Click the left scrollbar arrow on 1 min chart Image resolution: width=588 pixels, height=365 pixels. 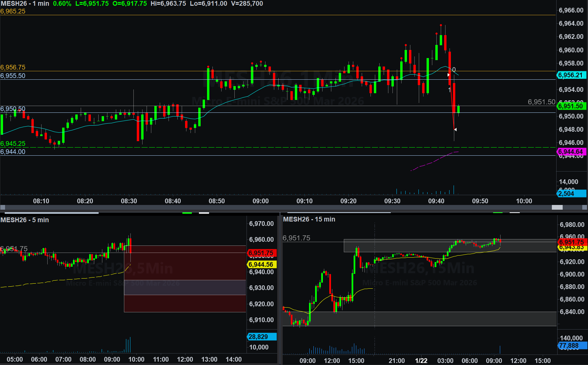pyautogui.click(x=3, y=207)
